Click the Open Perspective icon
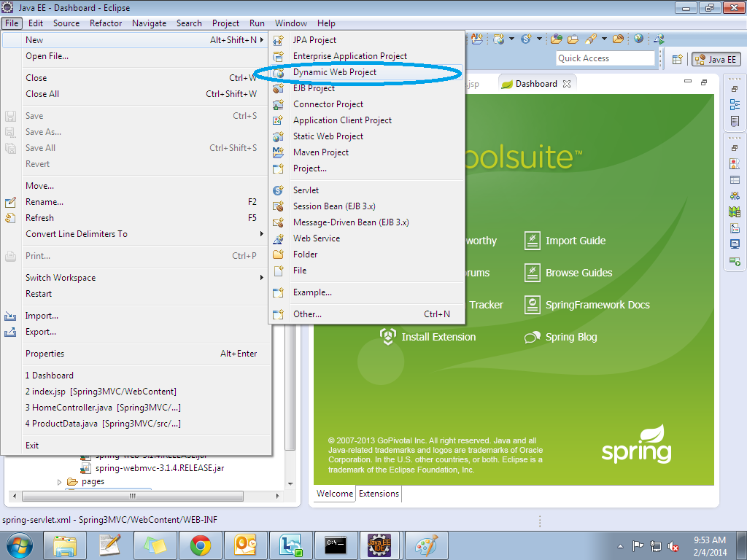The image size is (747, 560). [677, 60]
